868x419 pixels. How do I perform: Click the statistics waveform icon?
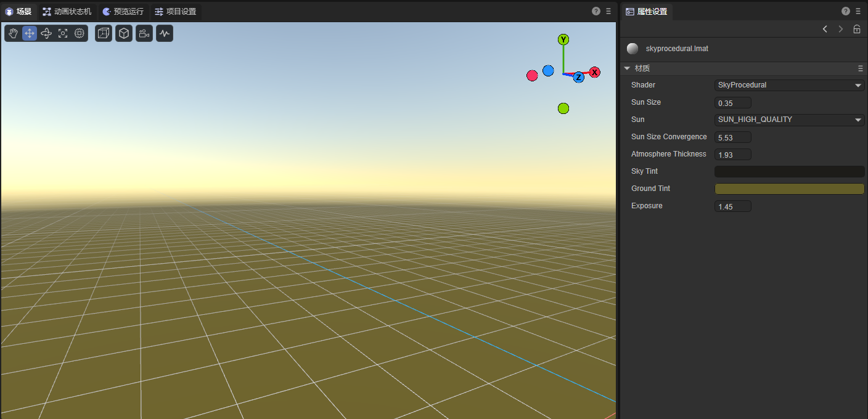tap(164, 33)
